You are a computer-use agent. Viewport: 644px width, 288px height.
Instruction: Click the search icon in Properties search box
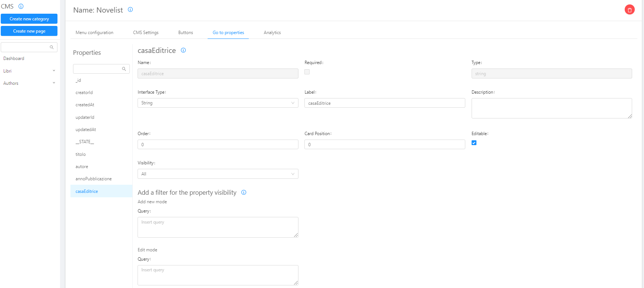click(124, 69)
